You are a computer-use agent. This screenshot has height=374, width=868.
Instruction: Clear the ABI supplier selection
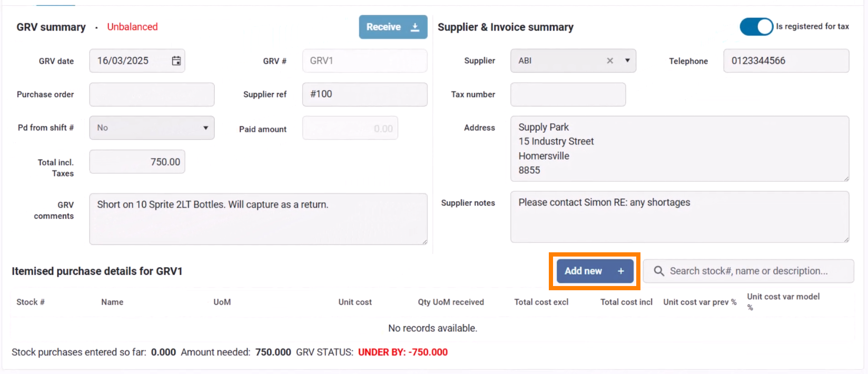[x=610, y=61]
